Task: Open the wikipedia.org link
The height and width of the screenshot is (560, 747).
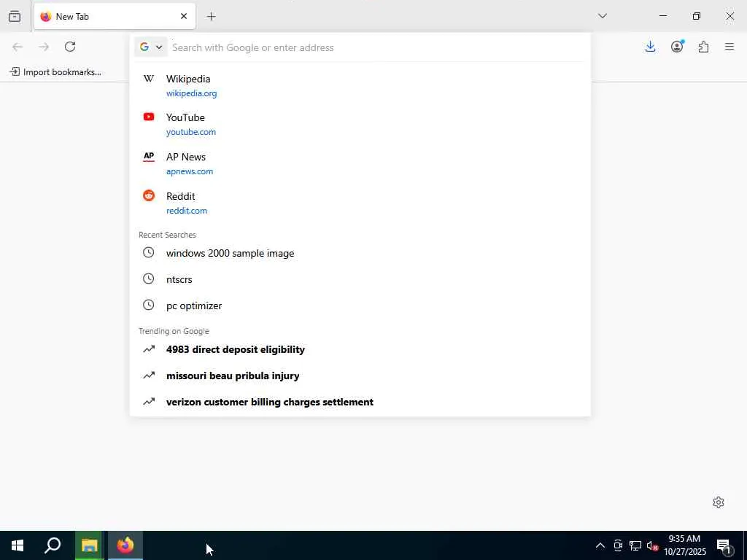Action: [192, 93]
